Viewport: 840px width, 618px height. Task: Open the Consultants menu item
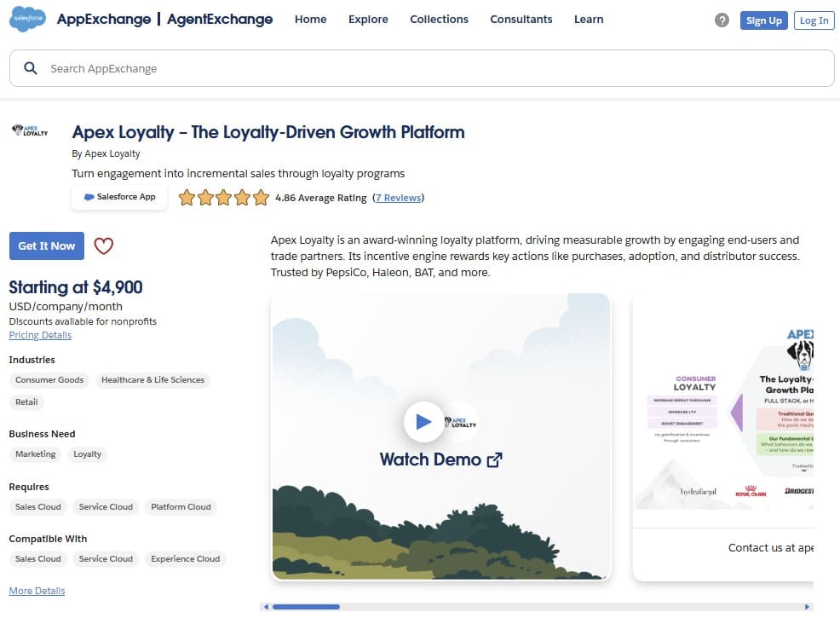click(x=521, y=20)
